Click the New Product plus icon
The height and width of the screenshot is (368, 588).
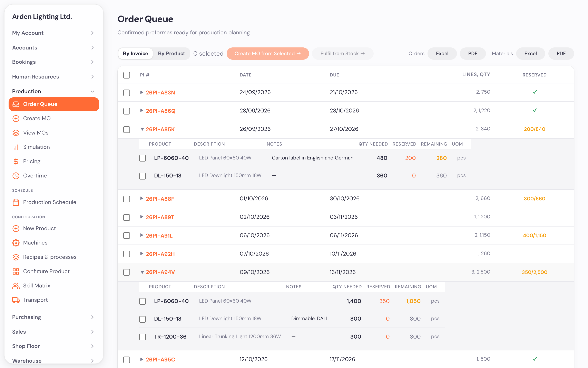(16, 229)
